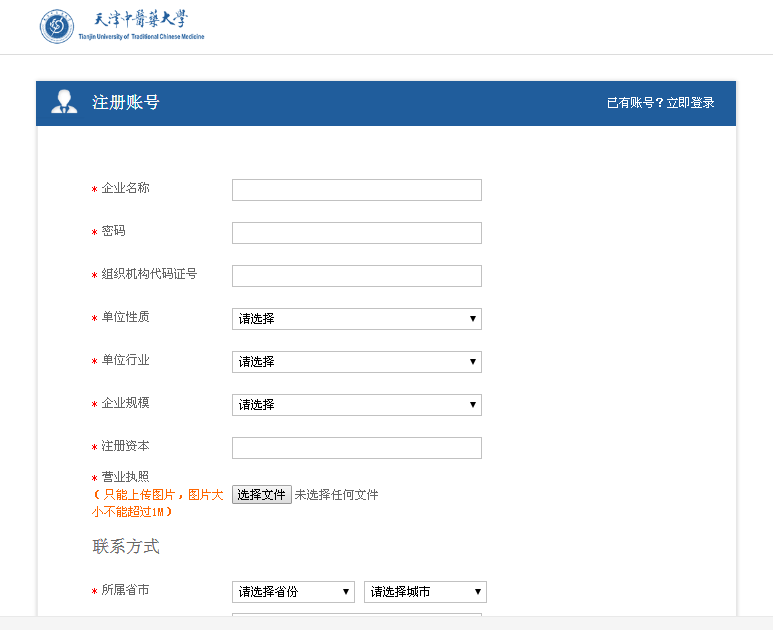Click the university emblem logo icon
The height and width of the screenshot is (630, 773).
click(x=57, y=27)
